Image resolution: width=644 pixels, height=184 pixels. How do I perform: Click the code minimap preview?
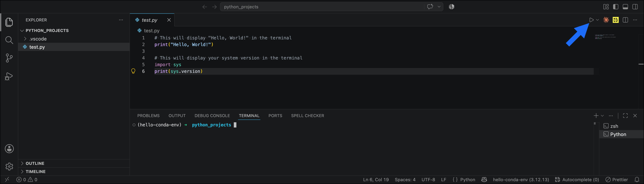(605, 37)
